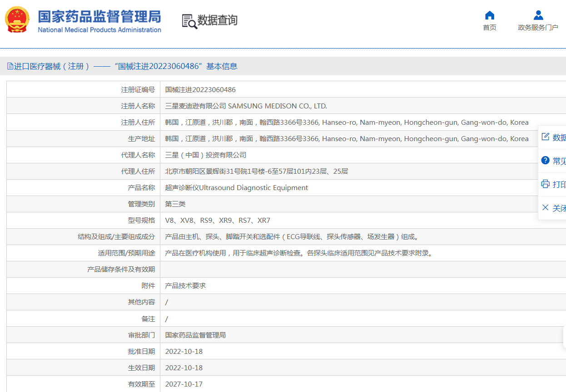Click the 注册人名称 label
Image resolution: width=566 pixels, height=392 pixels.
[138, 106]
